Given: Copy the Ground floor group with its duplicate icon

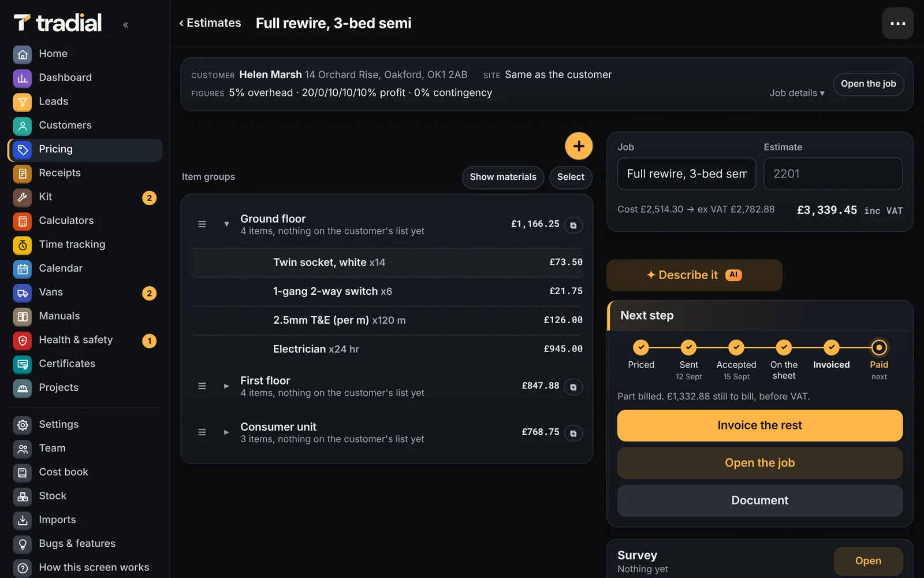Looking at the screenshot, I should 573,225.
